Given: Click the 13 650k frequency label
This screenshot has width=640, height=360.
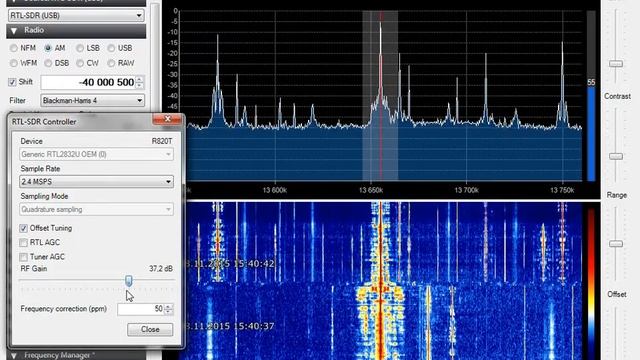Looking at the screenshot, I should 371,190.
